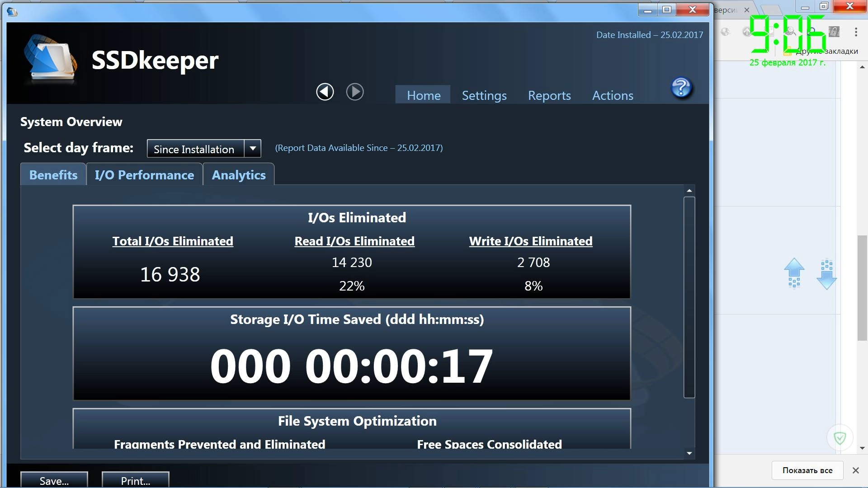This screenshot has width=868, height=488.
Task: Click the browser page scrollbar down arrow
Action: tap(862, 448)
